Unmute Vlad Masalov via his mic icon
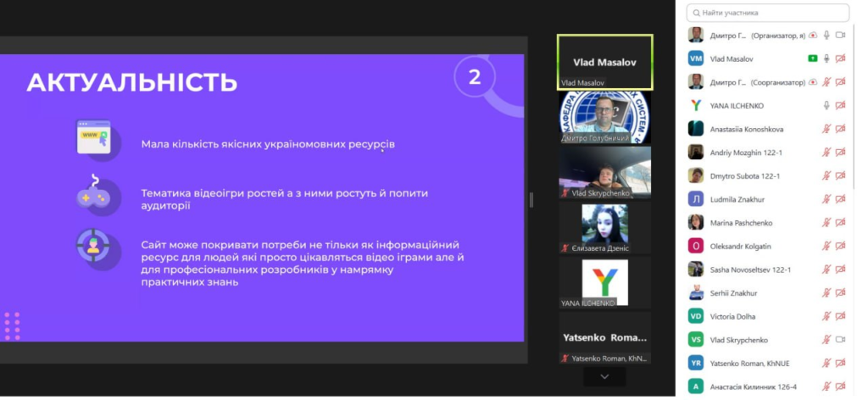 [826, 58]
